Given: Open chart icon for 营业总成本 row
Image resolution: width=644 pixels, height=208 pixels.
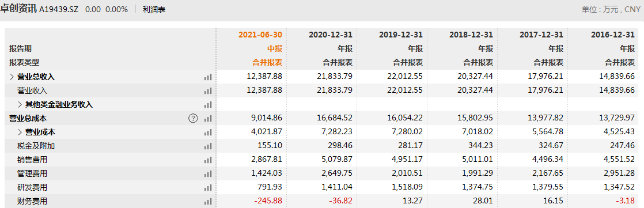Looking at the screenshot, I should click(208, 118).
